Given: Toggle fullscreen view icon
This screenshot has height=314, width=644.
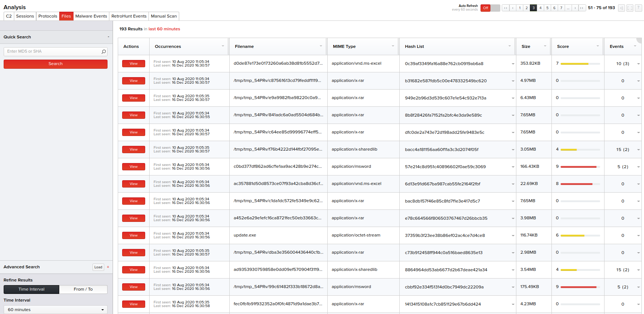Looking at the screenshot, I should tap(630, 8).
